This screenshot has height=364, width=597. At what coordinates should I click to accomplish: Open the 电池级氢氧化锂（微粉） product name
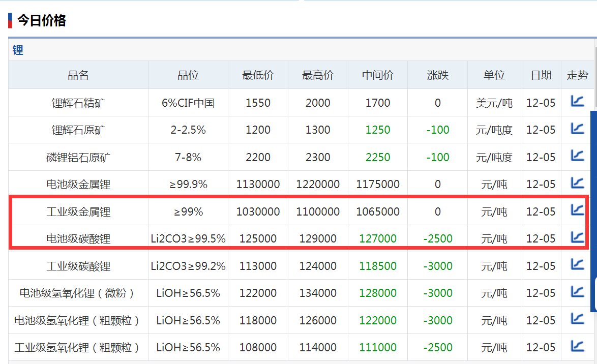78,293
